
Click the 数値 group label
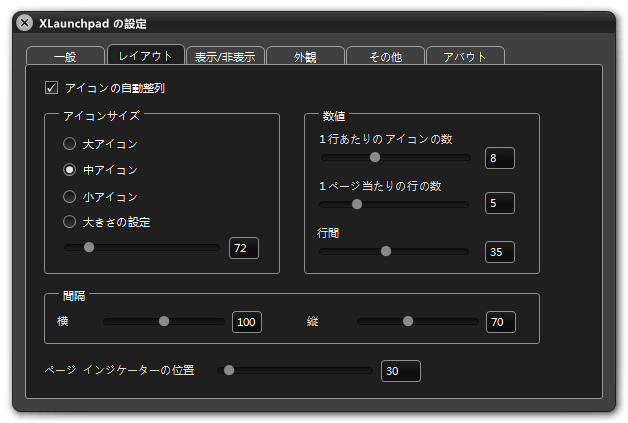click(x=334, y=116)
